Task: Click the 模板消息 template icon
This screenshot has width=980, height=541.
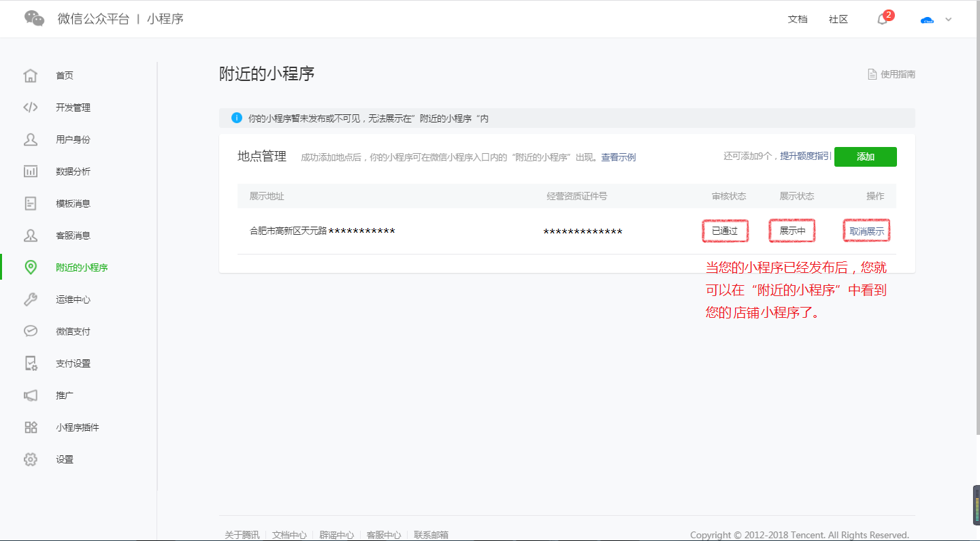Action: pyautogui.click(x=31, y=203)
